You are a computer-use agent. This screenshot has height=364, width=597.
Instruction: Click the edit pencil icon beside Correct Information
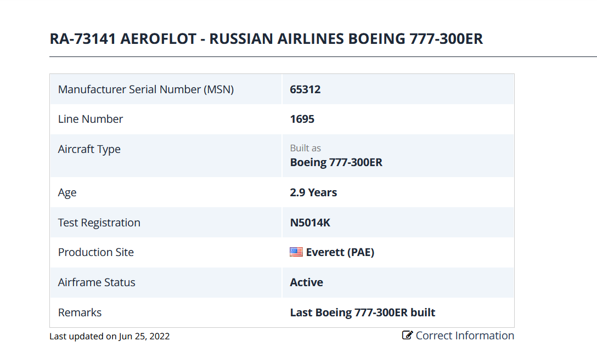[x=407, y=335]
